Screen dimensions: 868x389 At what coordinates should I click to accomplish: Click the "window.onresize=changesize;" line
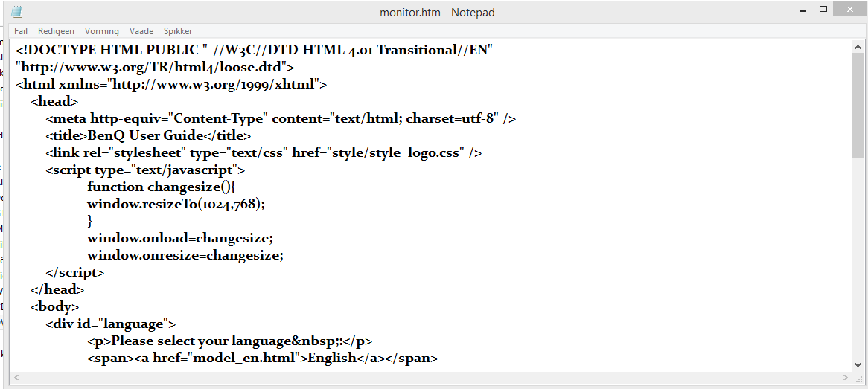pos(185,255)
